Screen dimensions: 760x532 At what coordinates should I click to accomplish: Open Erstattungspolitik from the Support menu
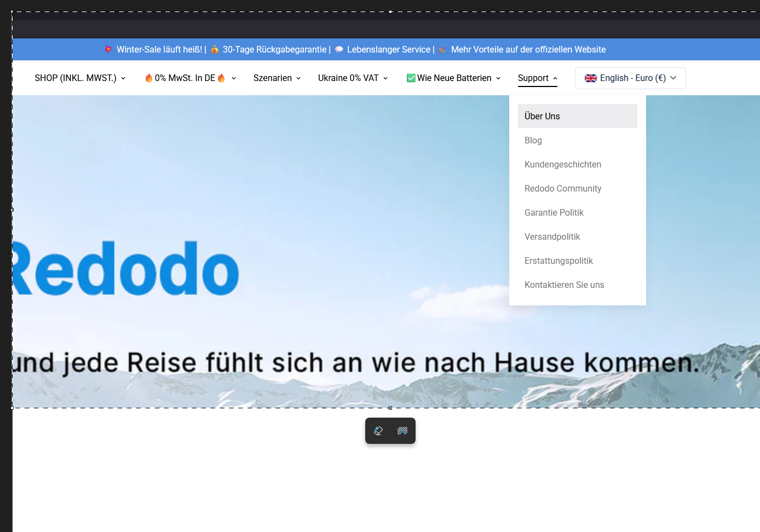tap(578, 261)
